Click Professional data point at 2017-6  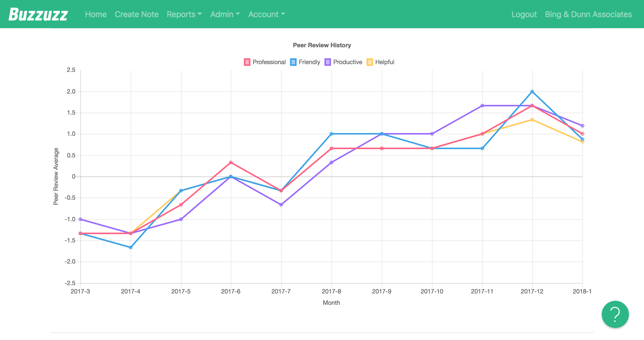231,162
